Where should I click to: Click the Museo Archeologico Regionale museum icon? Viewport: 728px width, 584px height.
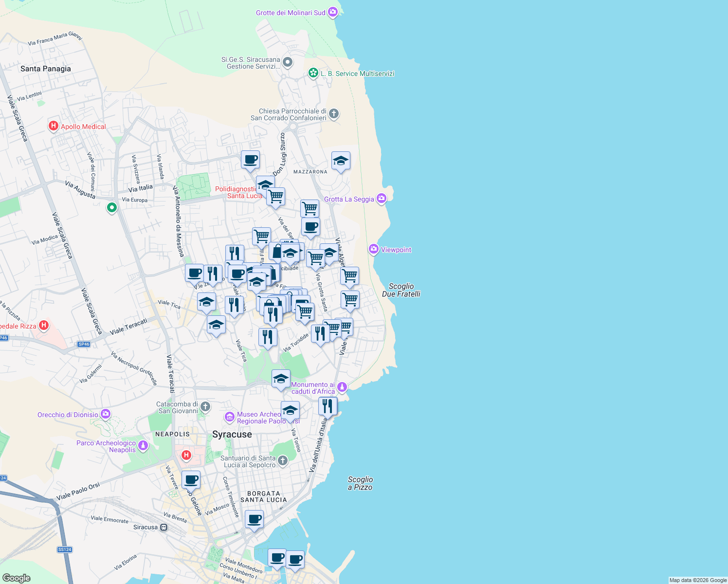click(x=229, y=417)
